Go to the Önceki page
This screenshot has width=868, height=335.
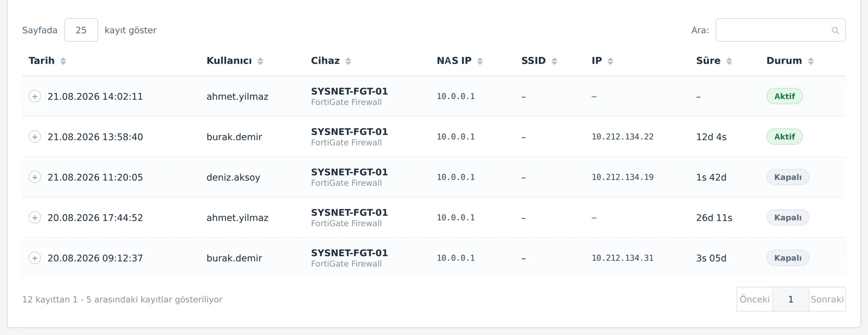coord(755,299)
